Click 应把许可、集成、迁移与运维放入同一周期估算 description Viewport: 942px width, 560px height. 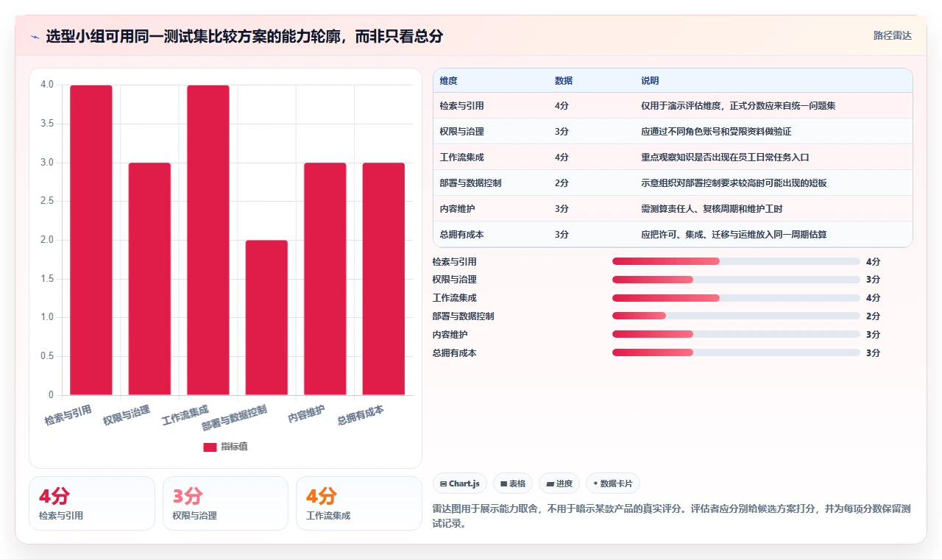coord(734,235)
